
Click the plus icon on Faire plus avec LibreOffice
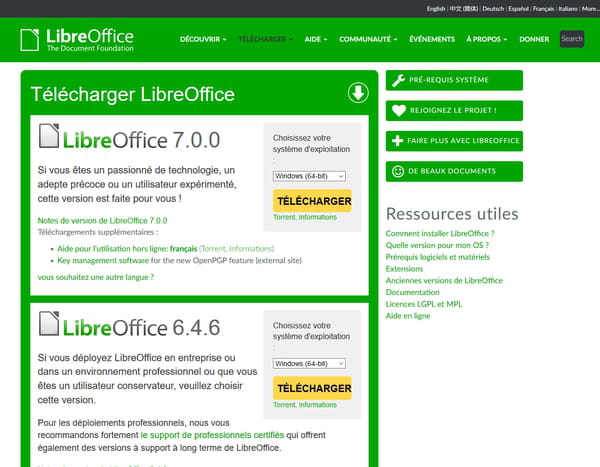click(x=398, y=141)
